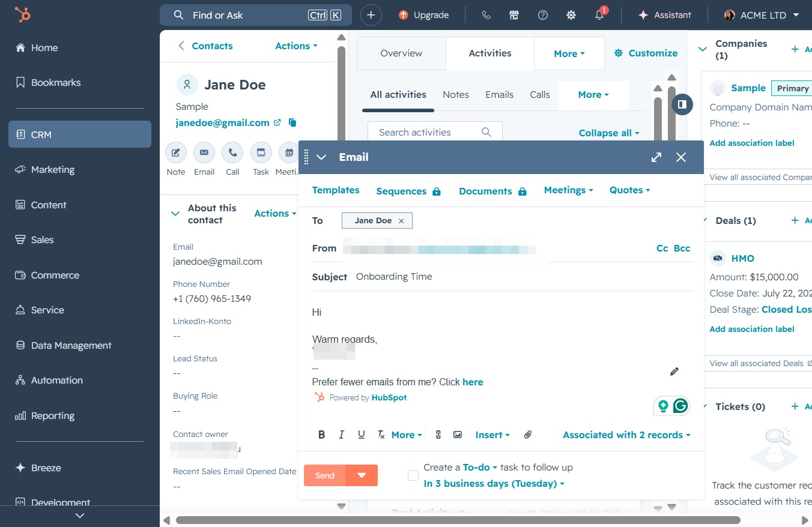The image size is (812, 527).
Task: Add Cc recipients
Action: 662,248
